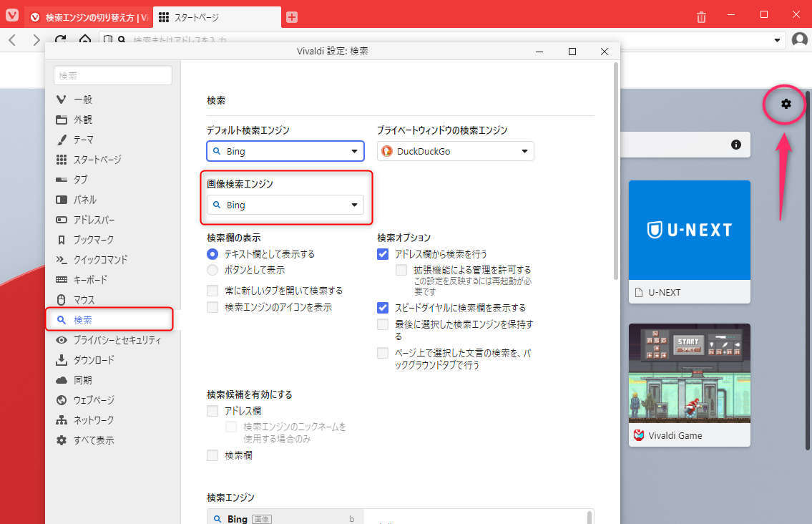Screen dimensions: 812x524
Task: Click the Vivaldi menu logo icon
Action: (12, 15)
